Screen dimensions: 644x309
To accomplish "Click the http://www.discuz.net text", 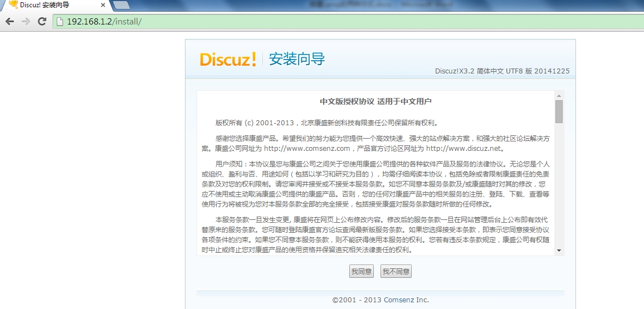I will (464, 149).
